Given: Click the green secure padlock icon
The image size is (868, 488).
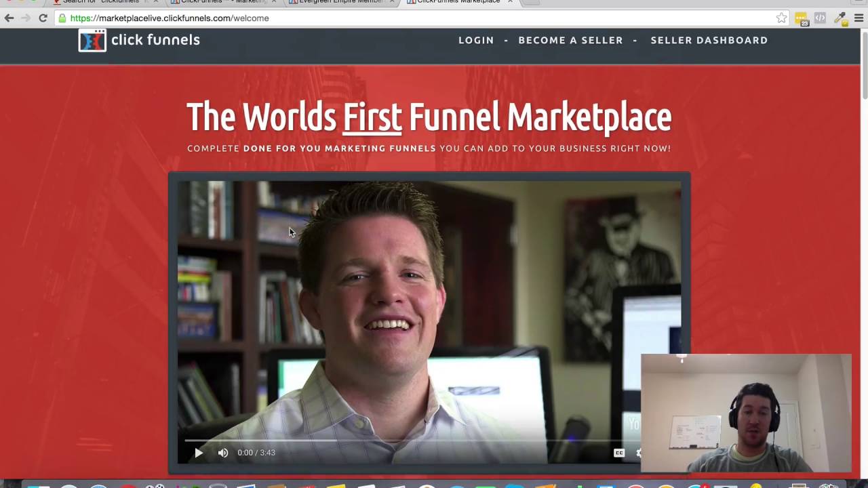Looking at the screenshot, I should (62, 18).
